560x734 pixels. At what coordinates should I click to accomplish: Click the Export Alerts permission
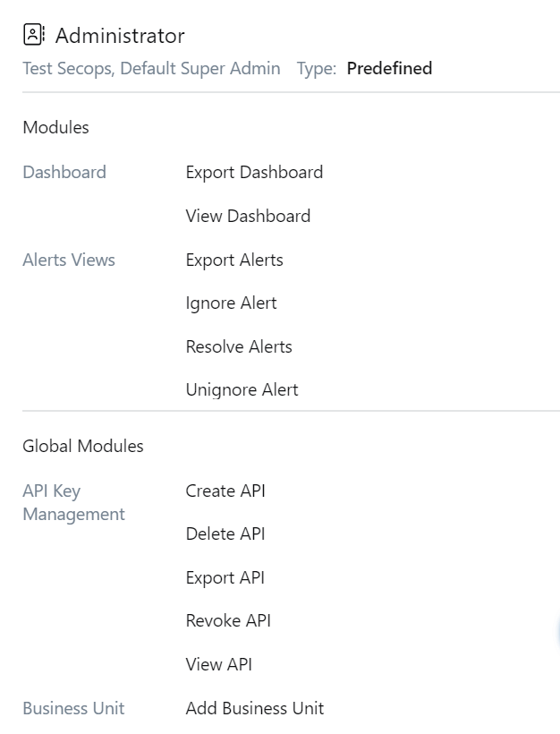coord(236,260)
